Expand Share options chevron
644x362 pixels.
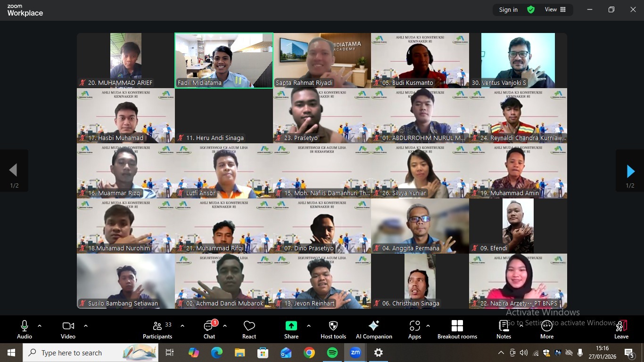309,326
